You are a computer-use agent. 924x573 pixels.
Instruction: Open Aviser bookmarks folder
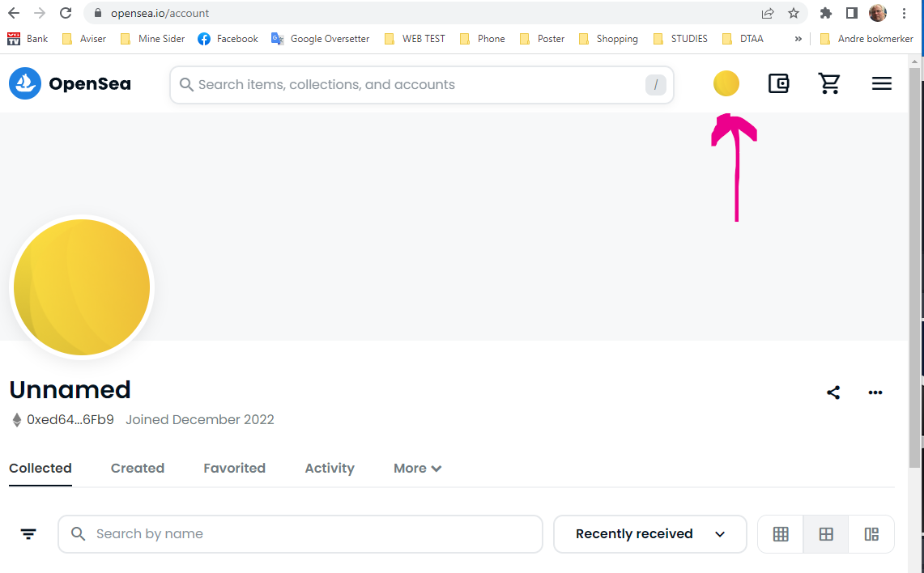click(x=84, y=39)
